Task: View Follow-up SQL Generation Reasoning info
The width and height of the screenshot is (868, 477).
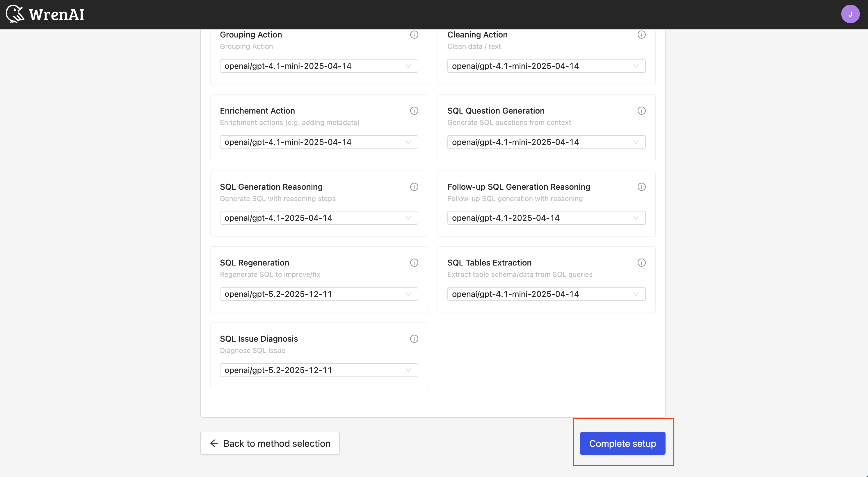Action: (x=641, y=187)
